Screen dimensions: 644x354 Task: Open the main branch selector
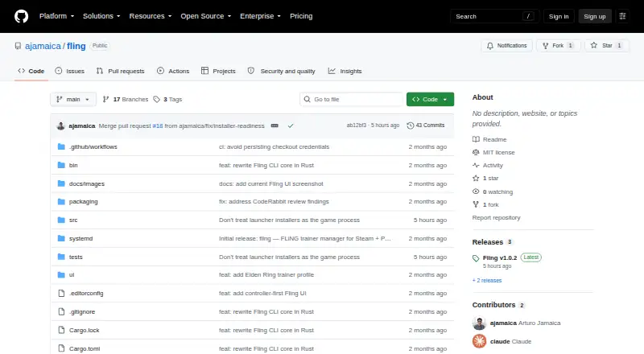[73, 100]
